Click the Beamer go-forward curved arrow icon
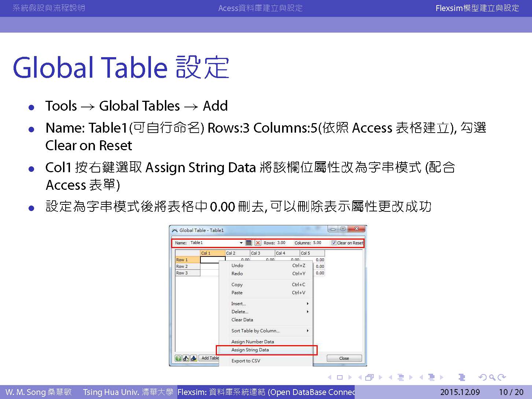532x399 pixels. click(502, 377)
